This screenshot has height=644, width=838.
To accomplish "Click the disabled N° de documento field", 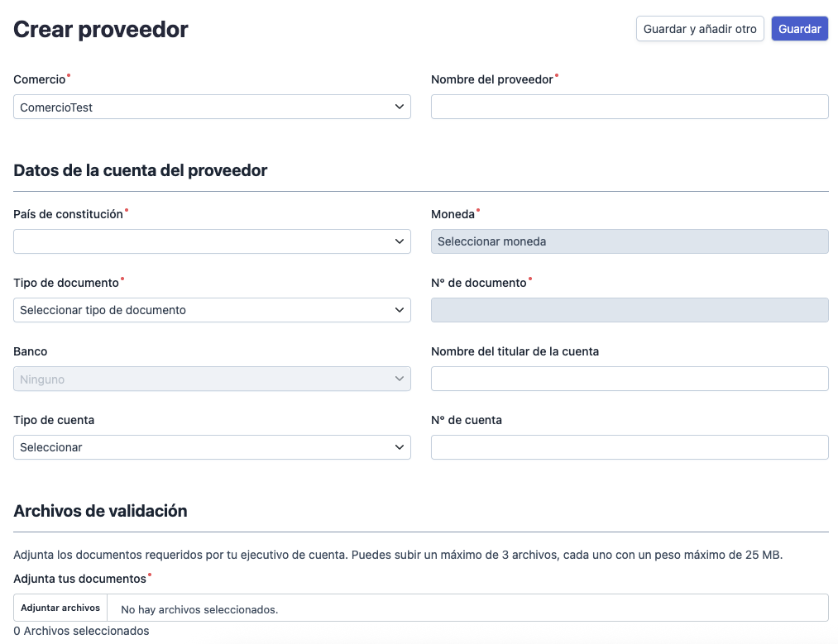I will 629,309.
